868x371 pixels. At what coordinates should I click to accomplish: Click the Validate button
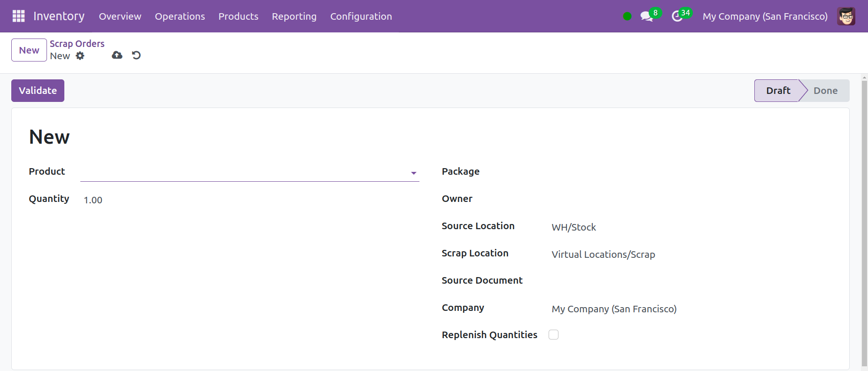pos(38,91)
